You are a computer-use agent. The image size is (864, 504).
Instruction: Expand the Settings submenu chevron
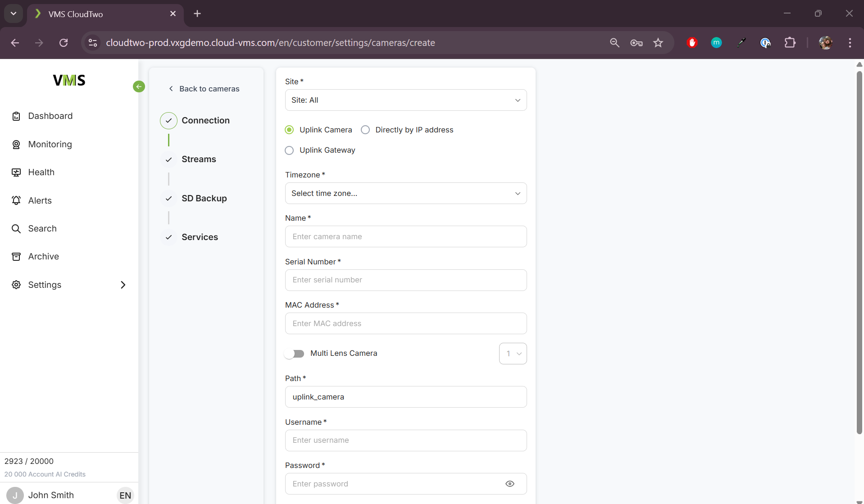[x=123, y=285]
